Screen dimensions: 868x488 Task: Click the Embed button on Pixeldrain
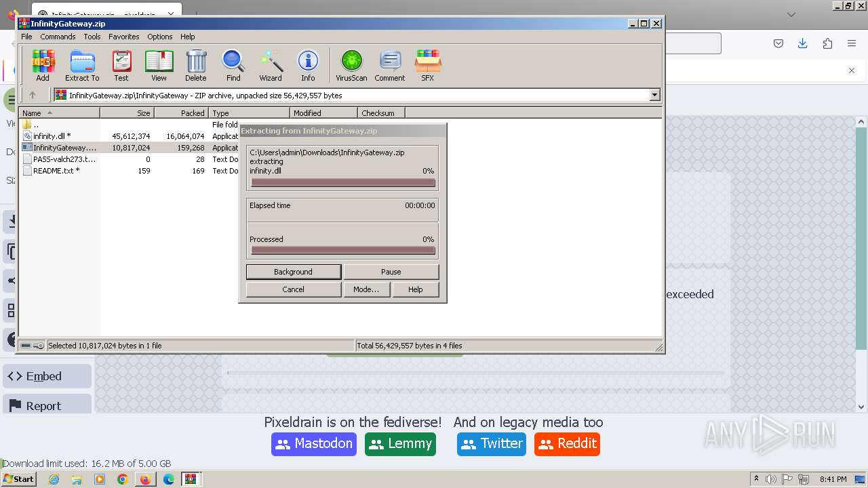coord(47,376)
